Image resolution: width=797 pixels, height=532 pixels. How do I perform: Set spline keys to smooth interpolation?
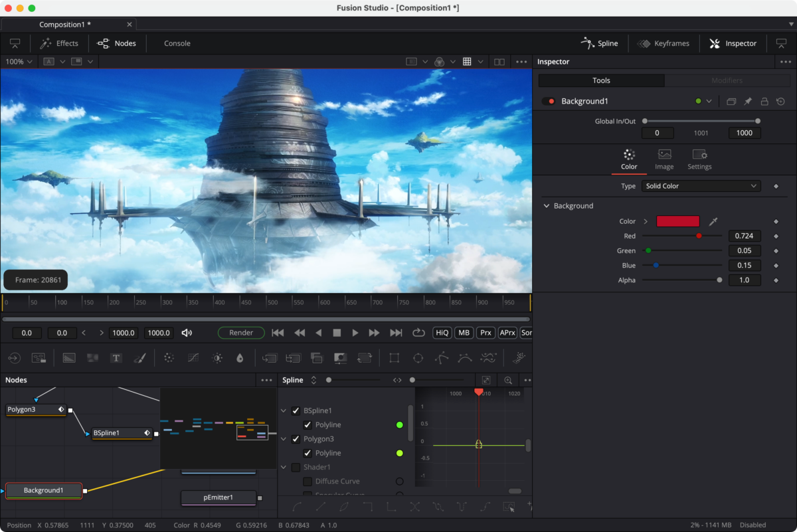coord(298,507)
